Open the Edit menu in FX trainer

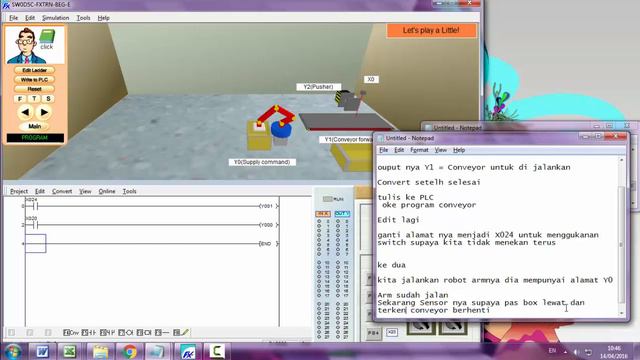(30, 18)
